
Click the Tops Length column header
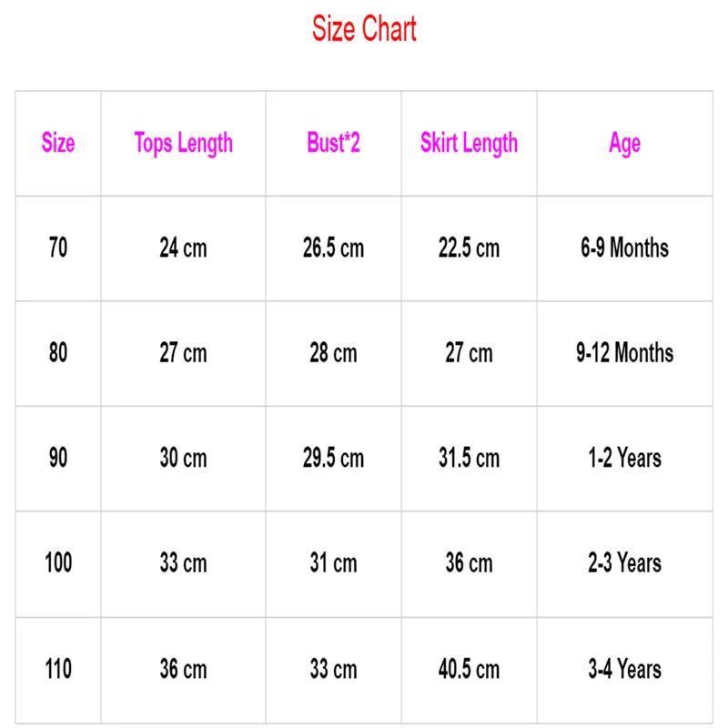click(183, 143)
